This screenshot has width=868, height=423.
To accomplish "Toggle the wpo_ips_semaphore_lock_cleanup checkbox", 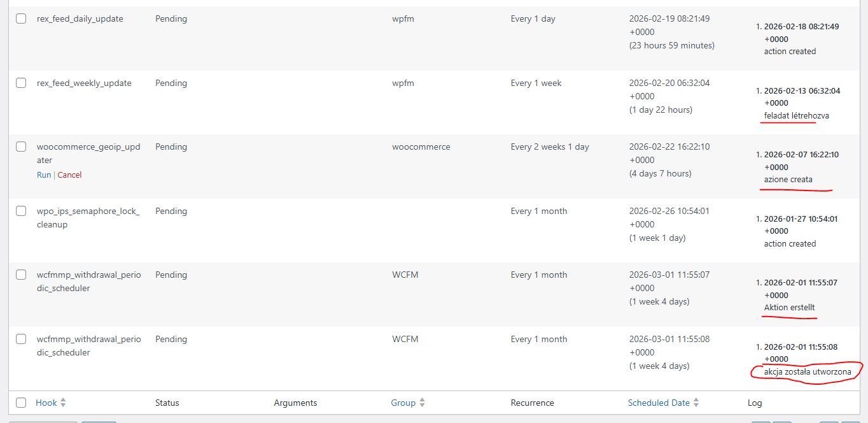I will [x=21, y=211].
